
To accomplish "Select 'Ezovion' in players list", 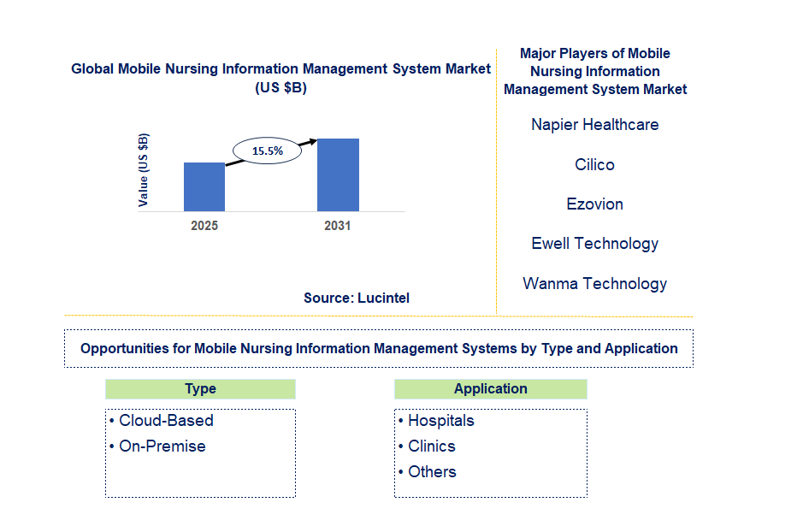I will [x=595, y=204].
